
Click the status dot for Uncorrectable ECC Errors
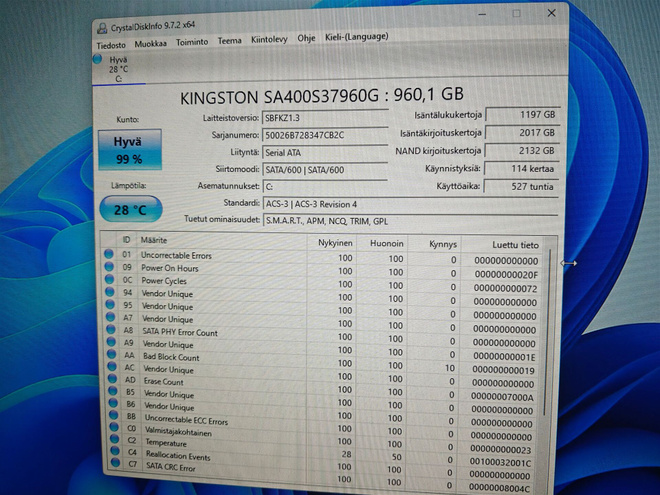point(114,415)
